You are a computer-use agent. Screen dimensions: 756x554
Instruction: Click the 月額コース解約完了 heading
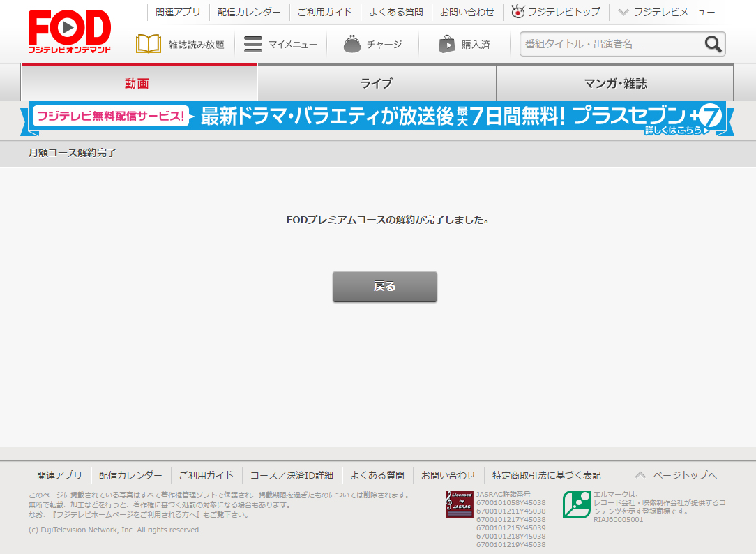[73, 152]
